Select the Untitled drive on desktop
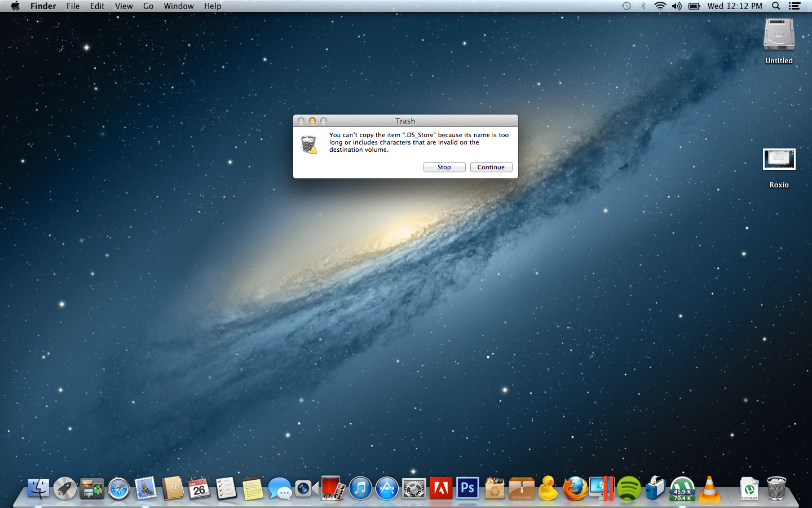 coord(779,41)
